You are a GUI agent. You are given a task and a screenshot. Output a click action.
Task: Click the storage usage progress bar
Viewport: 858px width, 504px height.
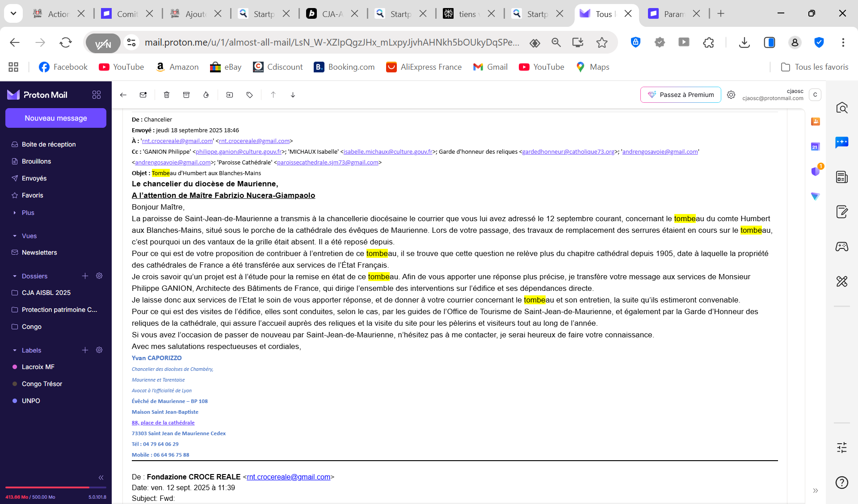[x=56, y=487]
